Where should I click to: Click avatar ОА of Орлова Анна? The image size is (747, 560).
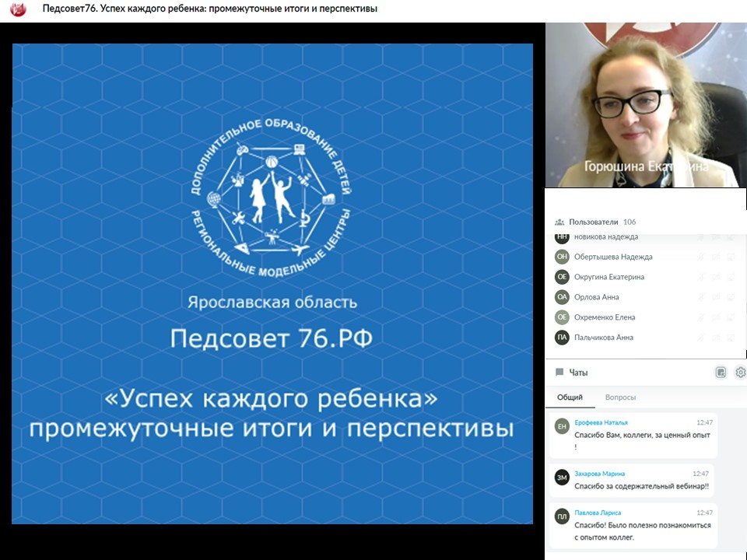tap(562, 297)
